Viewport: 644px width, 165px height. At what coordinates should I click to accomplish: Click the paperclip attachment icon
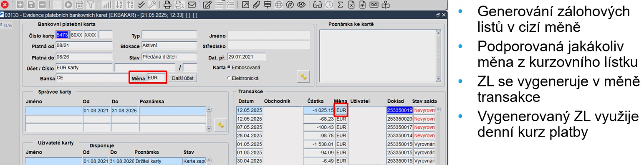point(257,5)
